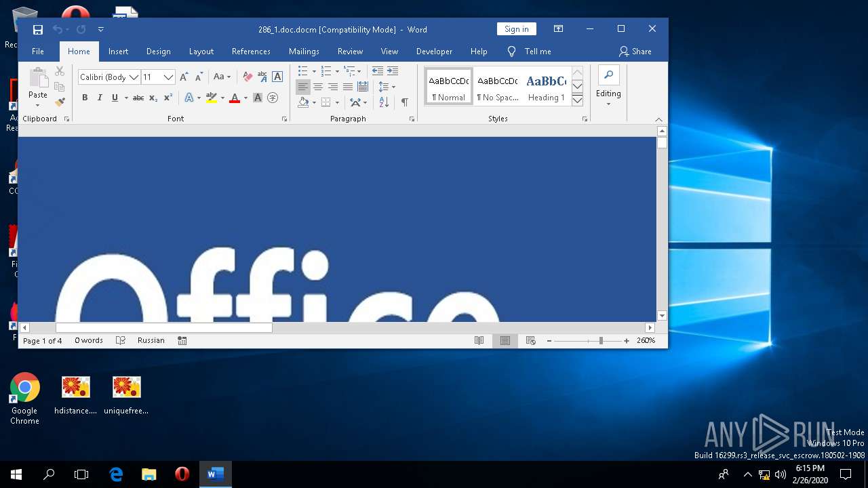
Task: Copy the selection to the clipboard
Action: (60, 87)
